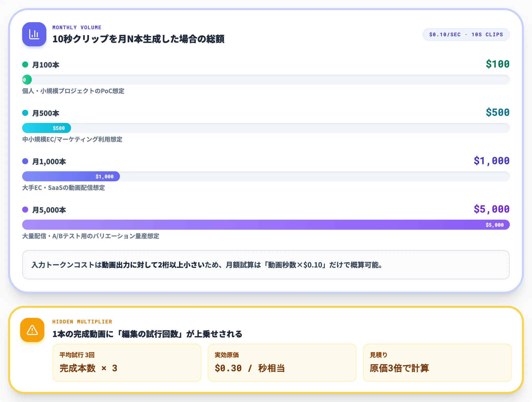
Task: Click the 平均試行 3回 card
Action: pyautogui.click(x=127, y=363)
